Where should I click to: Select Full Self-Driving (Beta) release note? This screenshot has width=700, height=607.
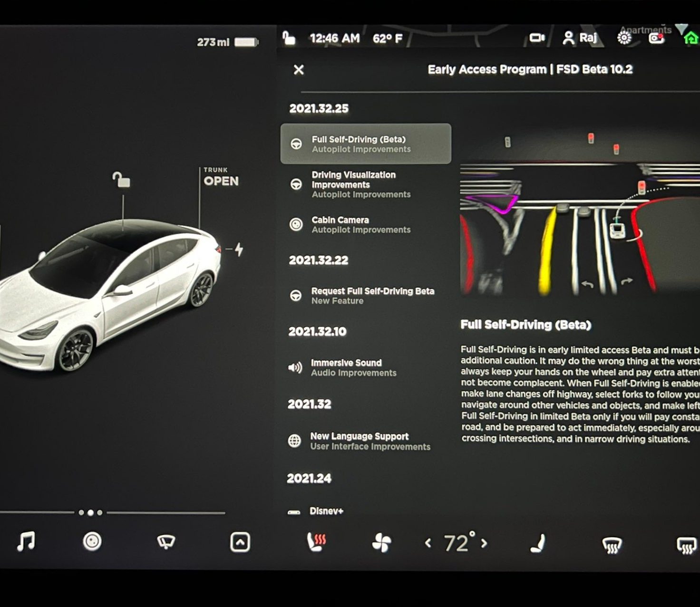(x=366, y=144)
